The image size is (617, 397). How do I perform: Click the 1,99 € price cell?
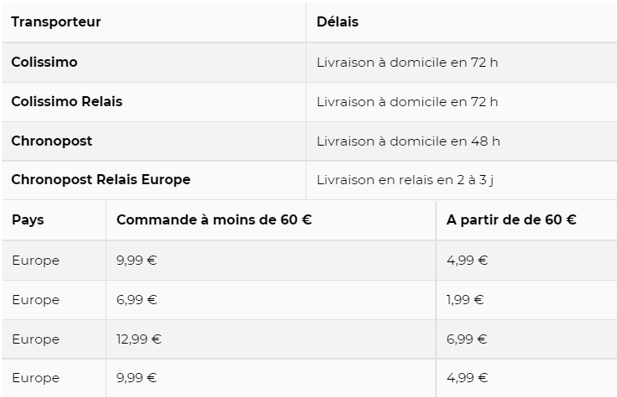point(465,300)
